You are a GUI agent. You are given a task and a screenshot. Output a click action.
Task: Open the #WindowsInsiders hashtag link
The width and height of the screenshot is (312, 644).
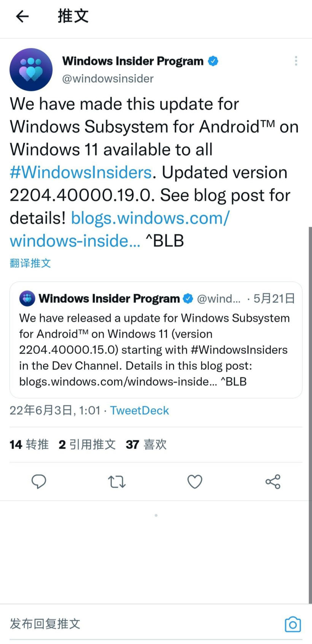click(x=81, y=172)
